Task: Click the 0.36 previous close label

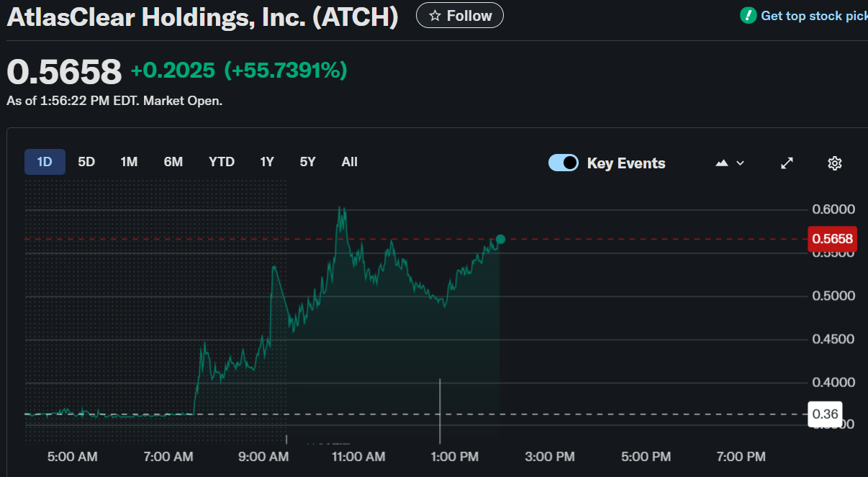Action: (824, 414)
